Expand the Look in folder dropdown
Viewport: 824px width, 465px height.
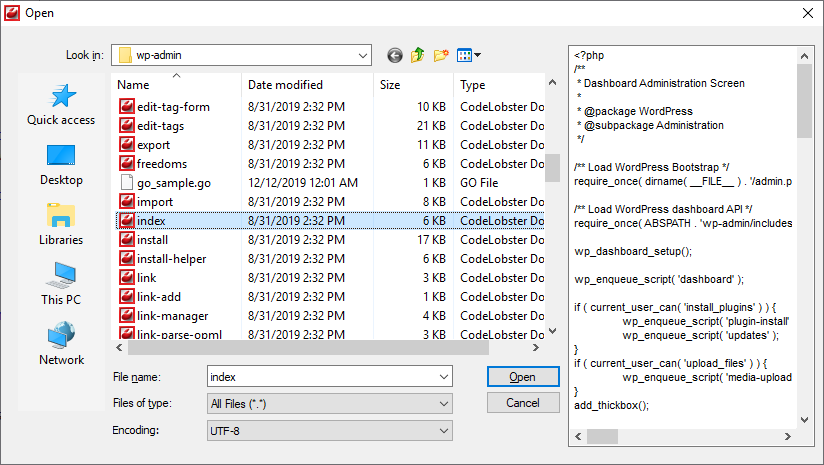(363, 55)
